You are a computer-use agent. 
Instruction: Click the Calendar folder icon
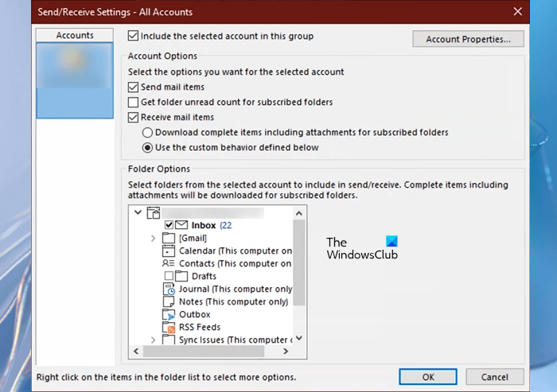168,250
